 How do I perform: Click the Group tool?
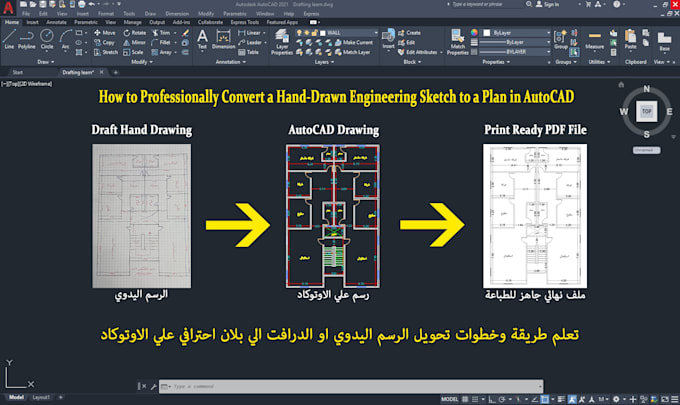[561, 39]
